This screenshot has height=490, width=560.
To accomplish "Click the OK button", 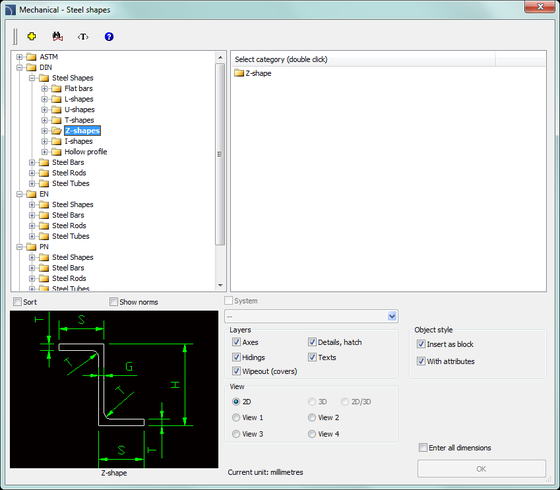I will click(x=481, y=469).
